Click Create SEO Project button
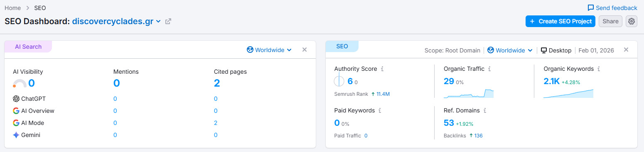The height and width of the screenshot is (152, 644). pos(560,21)
